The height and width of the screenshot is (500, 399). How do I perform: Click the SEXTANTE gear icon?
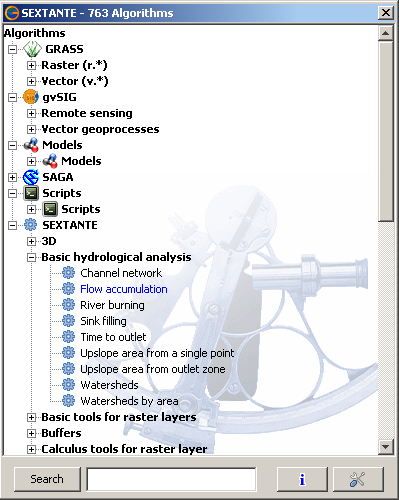(x=31, y=225)
